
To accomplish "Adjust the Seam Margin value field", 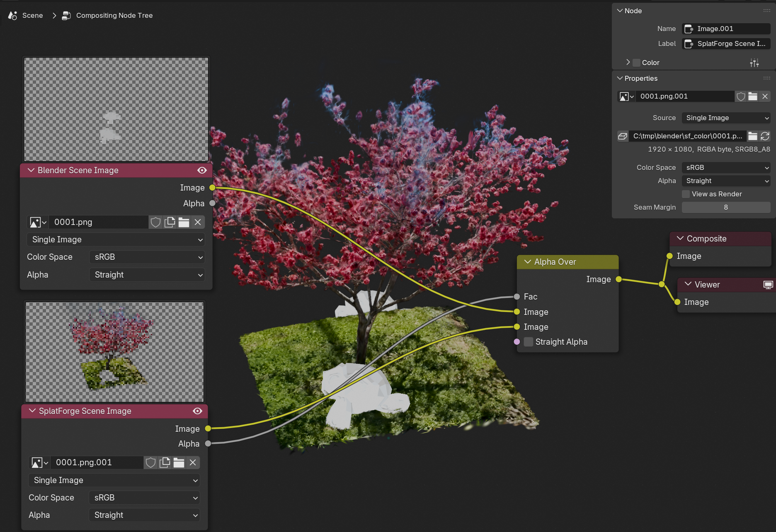I will coord(725,208).
